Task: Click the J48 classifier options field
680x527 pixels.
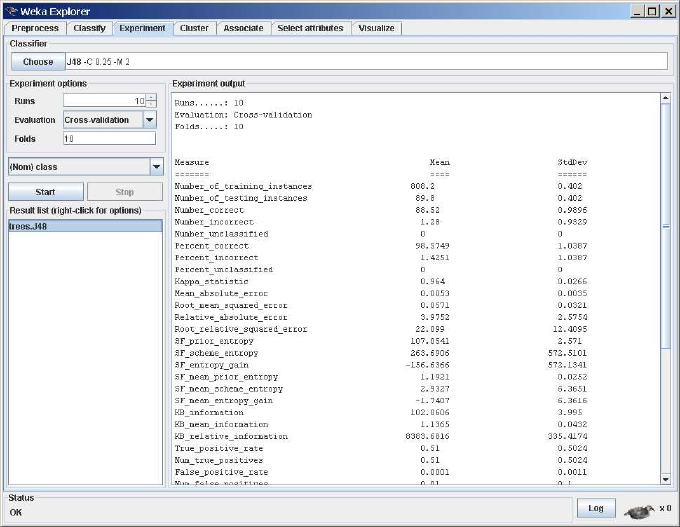Action: [x=366, y=62]
